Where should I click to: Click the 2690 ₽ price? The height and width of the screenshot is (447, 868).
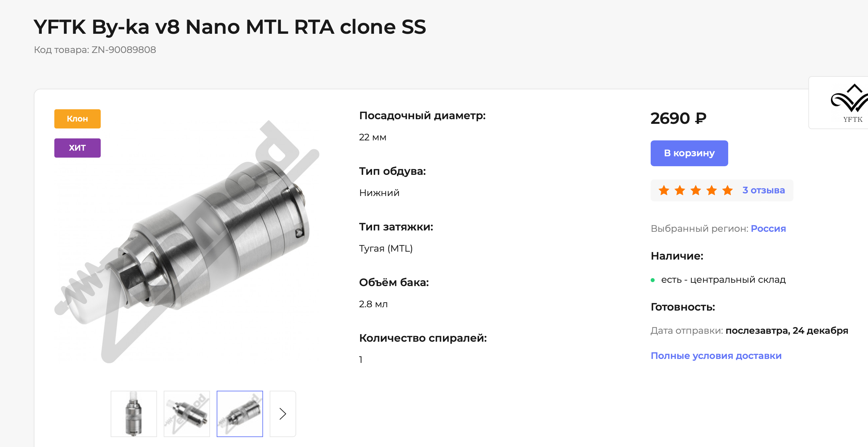(x=678, y=118)
